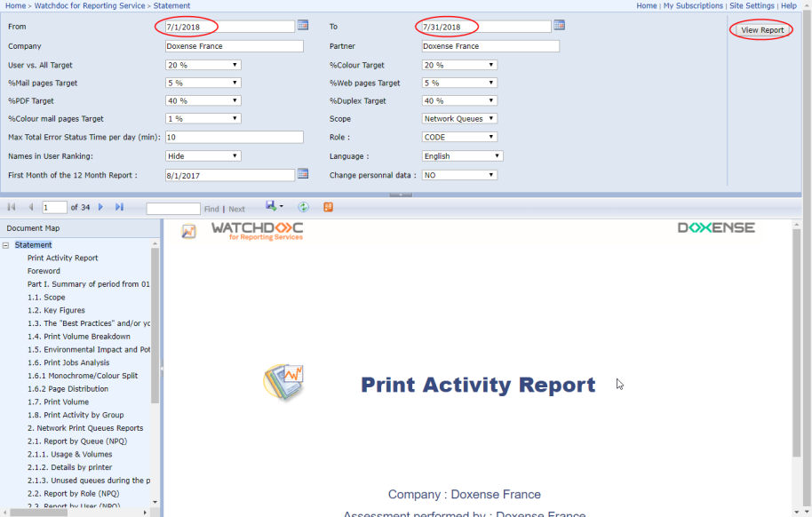Image resolution: width=812 pixels, height=517 pixels.
Task: Select Names in User Ranking dropdown
Action: 203,156
